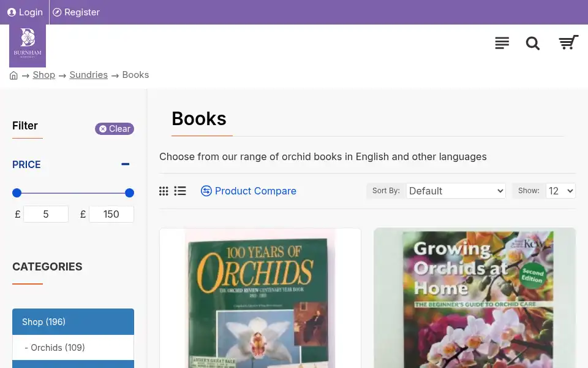Collapse the PRICE filter section
The width and height of the screenshot is (588, 368).
pyautogui.click(x=125, y=164)
